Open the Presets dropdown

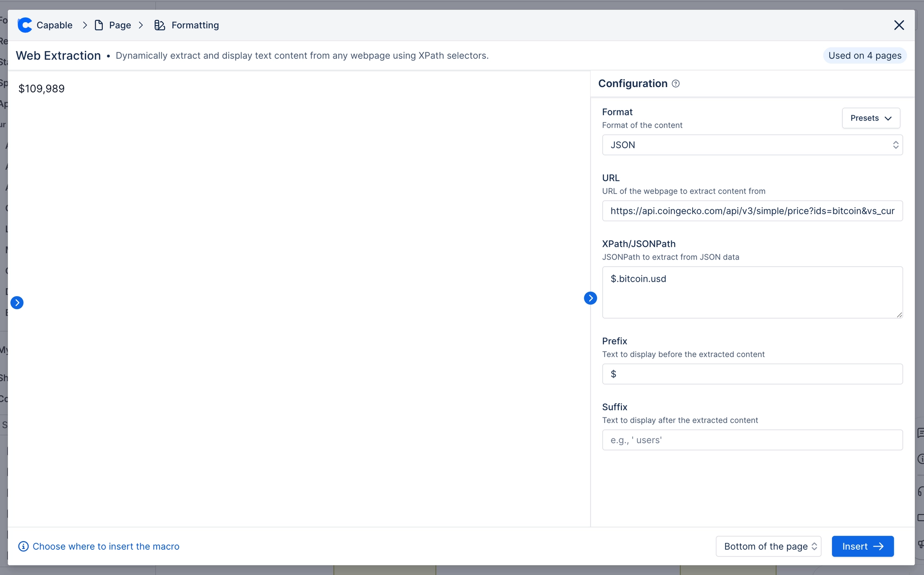click(871, 118)
